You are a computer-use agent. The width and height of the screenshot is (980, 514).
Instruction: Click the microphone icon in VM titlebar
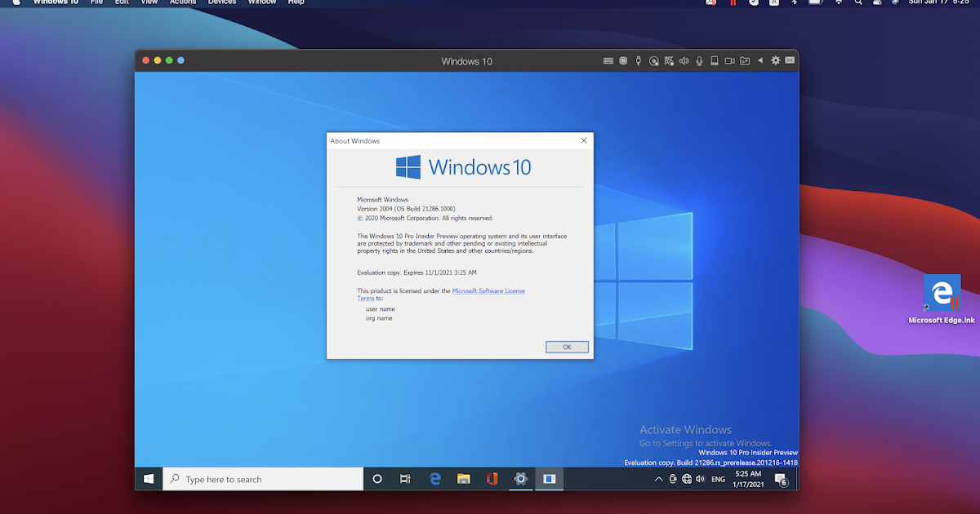click(699, 60)
